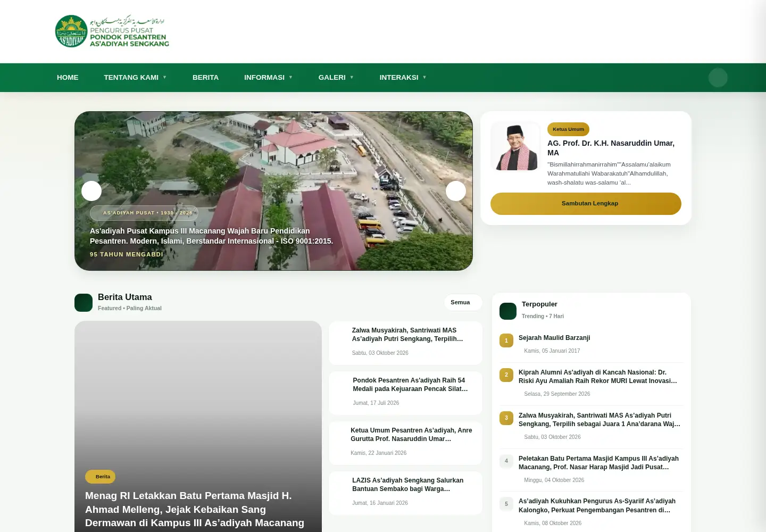Click the Semua button for Berita Utama

pos(463,302)
